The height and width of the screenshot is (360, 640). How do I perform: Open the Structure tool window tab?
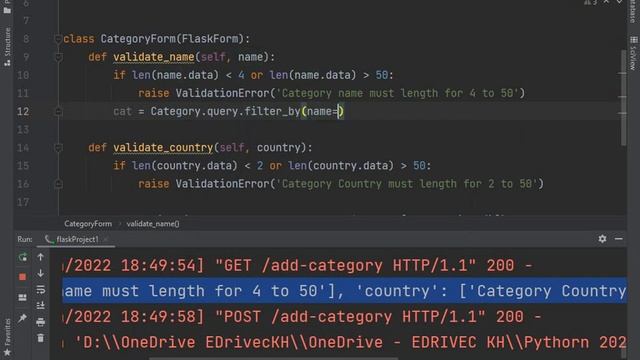tap(7, 47)
